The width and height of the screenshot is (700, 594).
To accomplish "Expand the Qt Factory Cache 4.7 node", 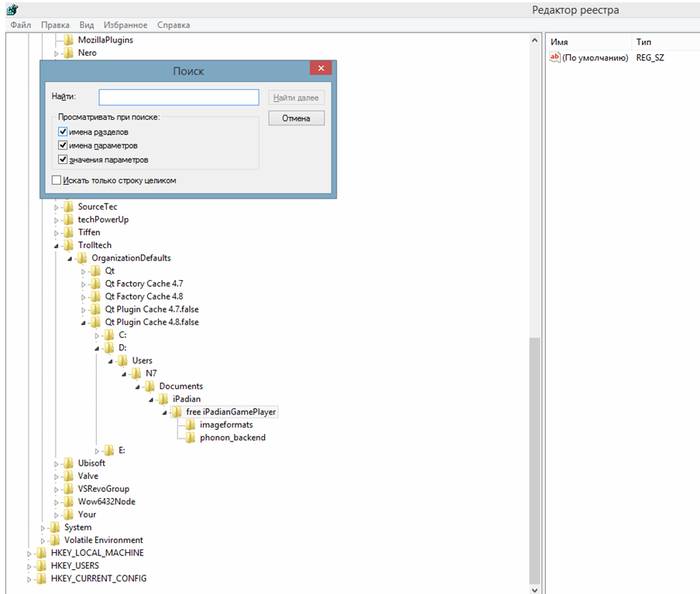I will click(84, 284).
